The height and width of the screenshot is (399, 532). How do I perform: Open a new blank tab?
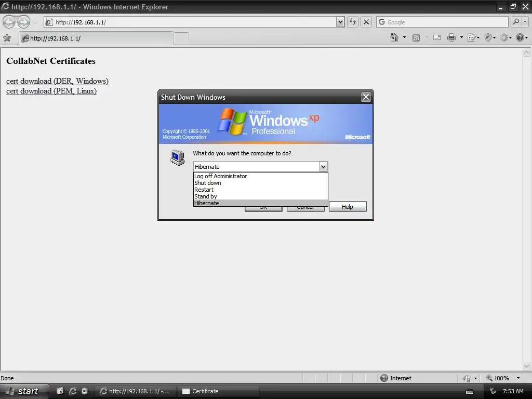pos(181,38)
